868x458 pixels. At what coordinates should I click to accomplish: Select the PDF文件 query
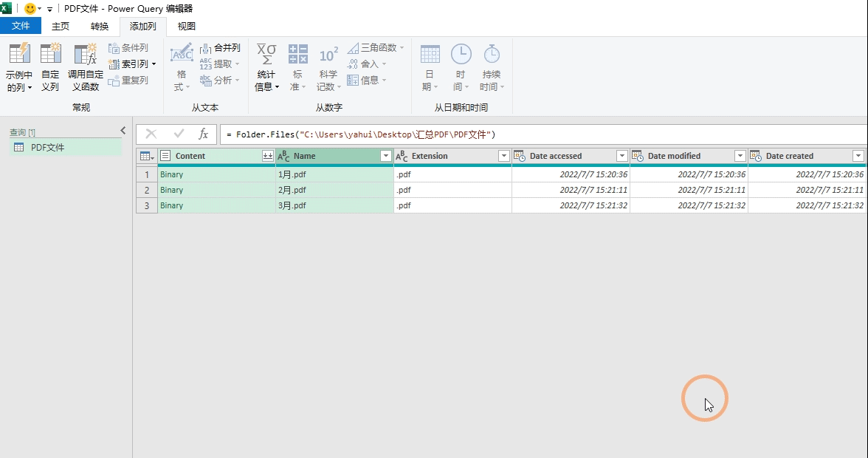(x=65, y=147)
